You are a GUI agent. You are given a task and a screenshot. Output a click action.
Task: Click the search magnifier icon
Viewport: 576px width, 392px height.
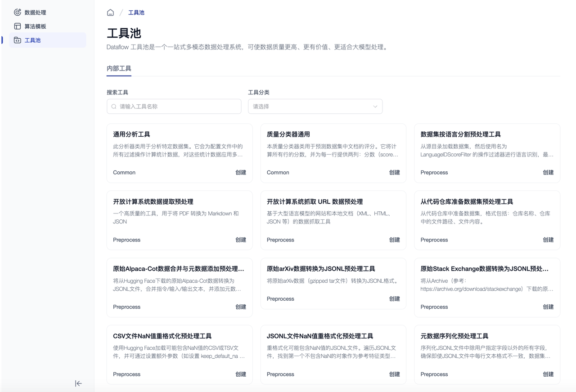[114, 107]
